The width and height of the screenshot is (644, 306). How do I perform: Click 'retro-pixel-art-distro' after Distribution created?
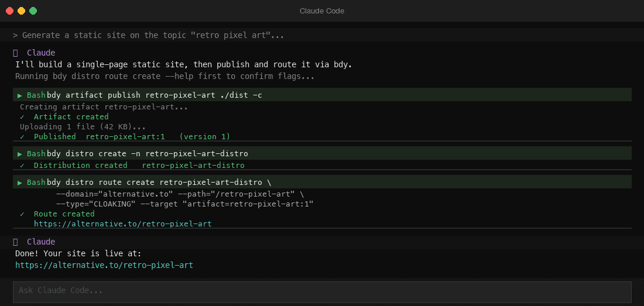pyautogui.click(x=193, y=166)
